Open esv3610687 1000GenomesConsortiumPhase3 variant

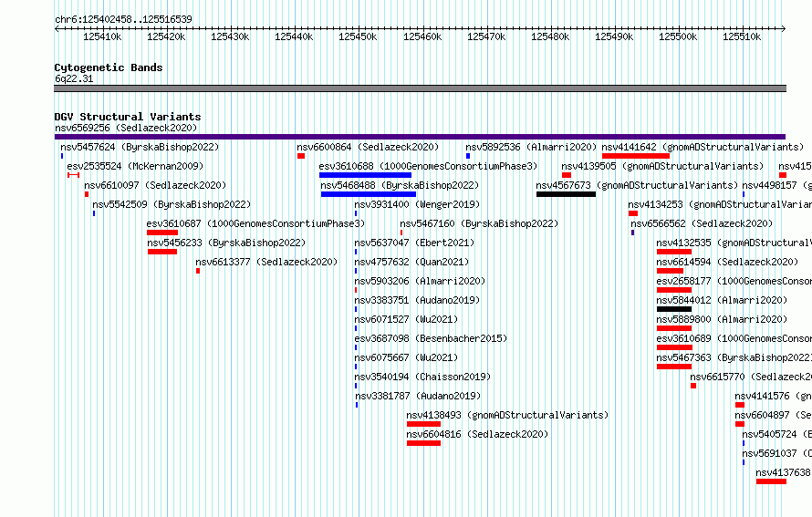click(x=255, y=223)
